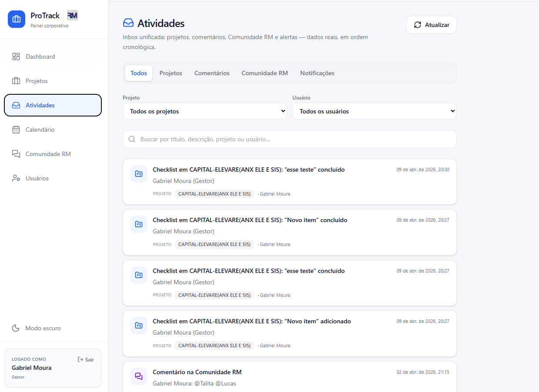Click the Comunidade RM chat icon in sidebar
Image resolution: width=539 pixels, height=392 pixels.
(16, 154)
